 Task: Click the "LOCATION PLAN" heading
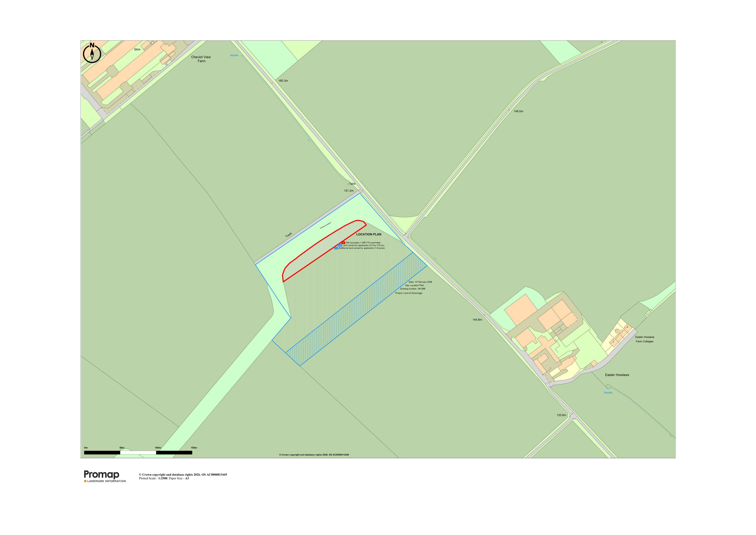click(x=369, y=235)
